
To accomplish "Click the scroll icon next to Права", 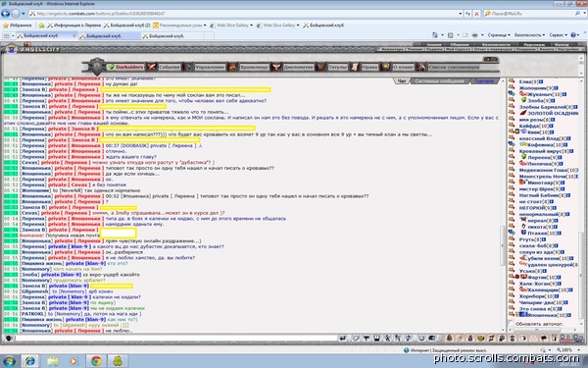I will pos(355,67).
